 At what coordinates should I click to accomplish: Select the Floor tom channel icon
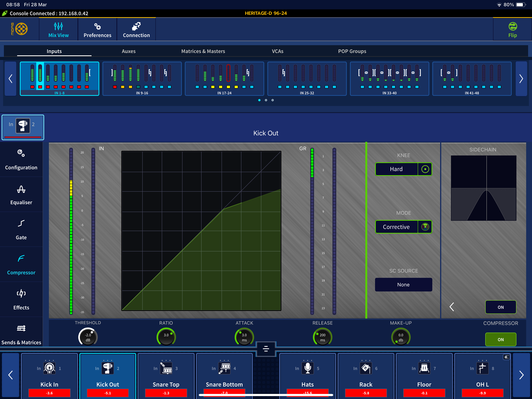(424, 368)
